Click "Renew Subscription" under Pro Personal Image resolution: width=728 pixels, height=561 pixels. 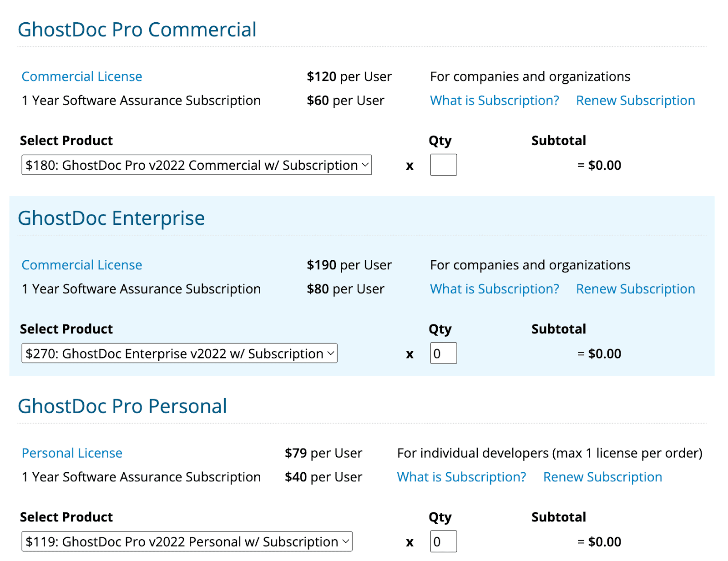602,477
